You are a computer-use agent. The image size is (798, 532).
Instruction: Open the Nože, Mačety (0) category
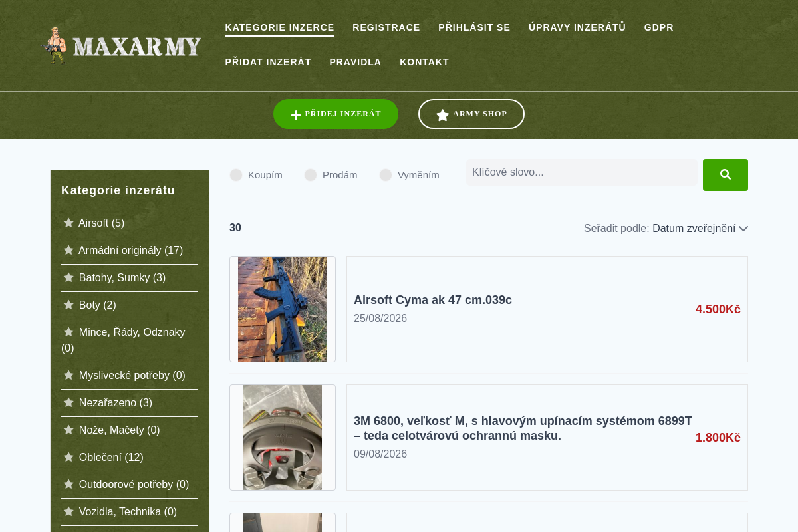pos(120,430)
